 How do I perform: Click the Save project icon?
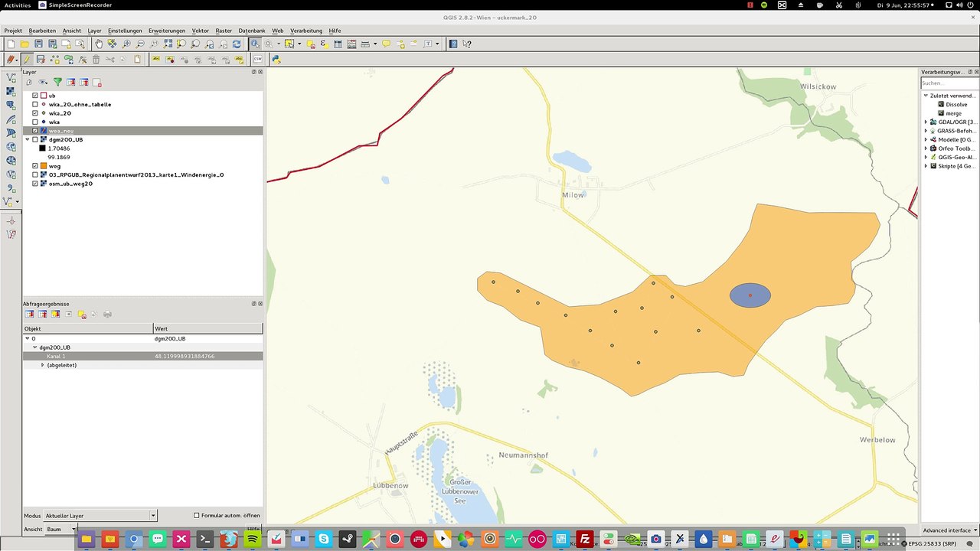point(38,44)
